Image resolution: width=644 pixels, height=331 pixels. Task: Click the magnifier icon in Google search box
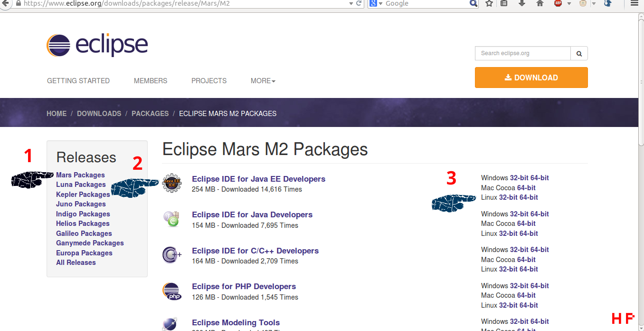coord(474,3)
